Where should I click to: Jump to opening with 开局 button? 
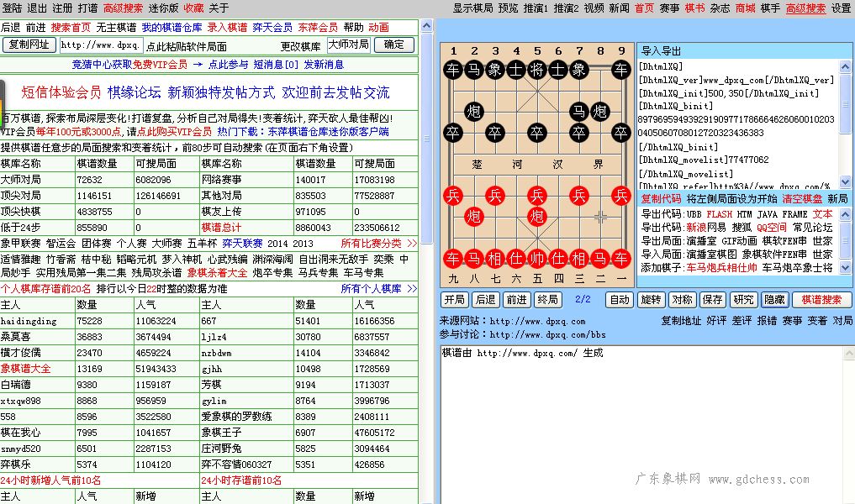click(x=454, y=300)
